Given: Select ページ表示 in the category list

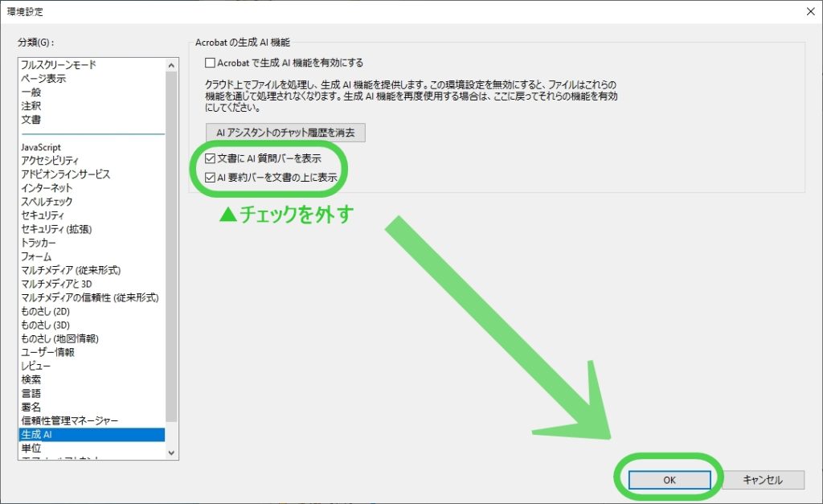Looking at the screenshot, I should (43, 79).
